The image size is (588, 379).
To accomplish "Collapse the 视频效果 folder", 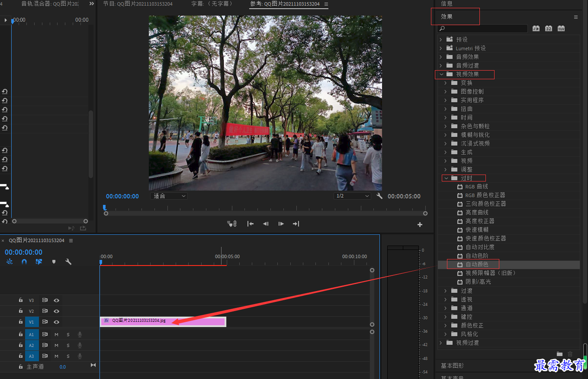I will point(441,74).
